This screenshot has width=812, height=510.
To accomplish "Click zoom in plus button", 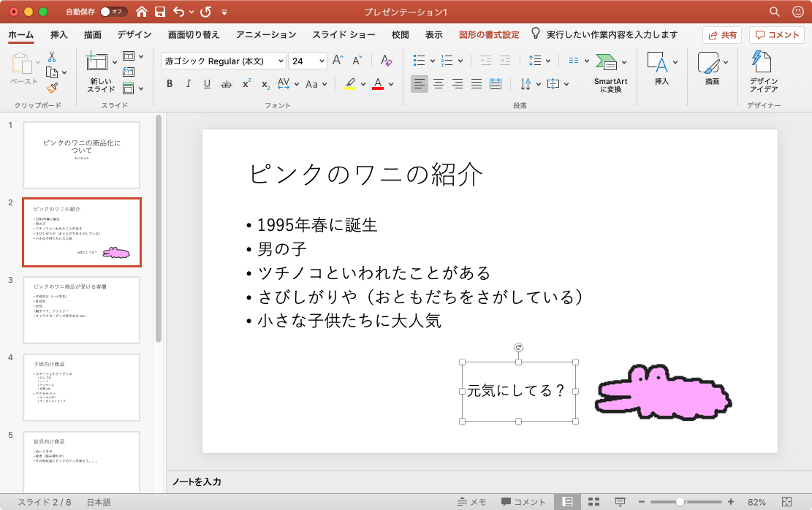I will [x=731, y=502].
